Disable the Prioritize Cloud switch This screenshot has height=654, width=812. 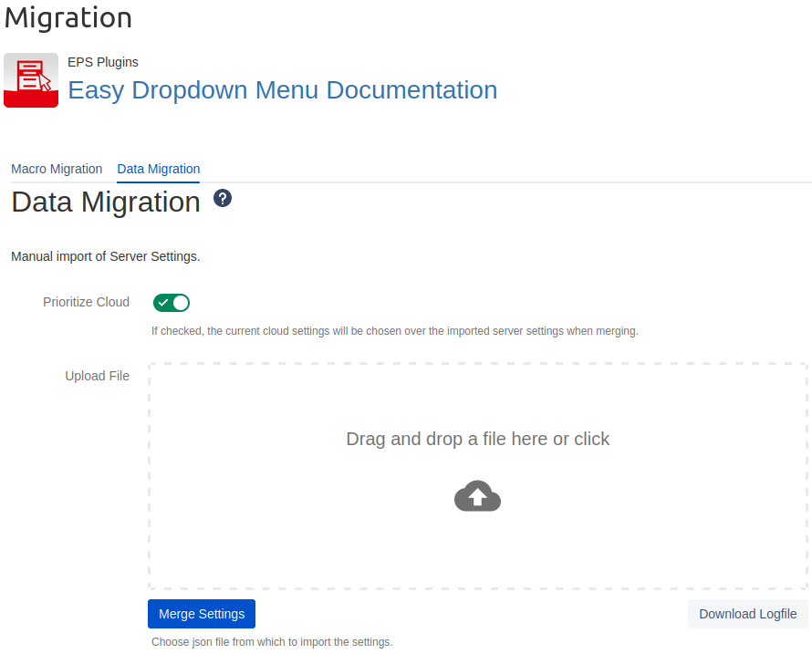click(x=172, y=303)
